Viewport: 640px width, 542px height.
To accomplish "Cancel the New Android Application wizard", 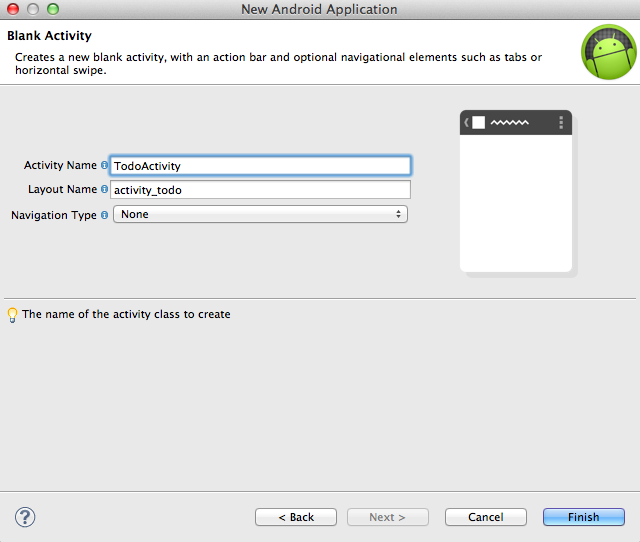I will [x=486, y=517].
